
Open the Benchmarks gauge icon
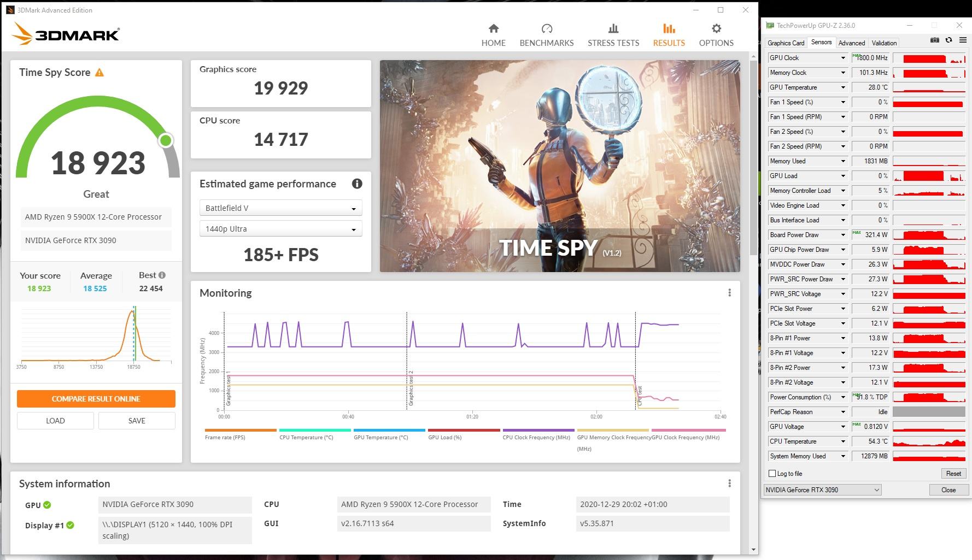point(547,28)
